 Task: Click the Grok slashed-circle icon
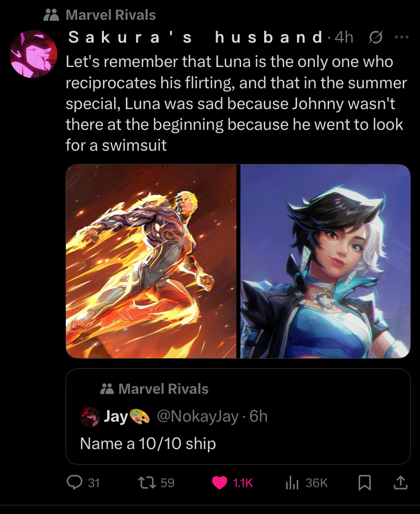[375, 38]
